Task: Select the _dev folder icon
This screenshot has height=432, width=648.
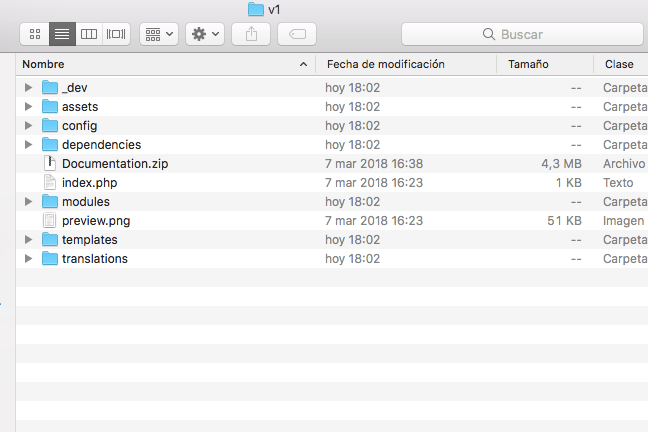Action: (x=50, y=87)
